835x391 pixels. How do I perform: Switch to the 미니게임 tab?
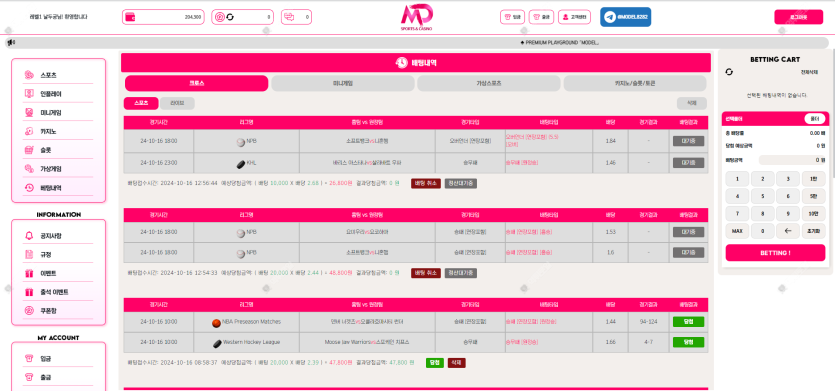(x=343, y=84)
